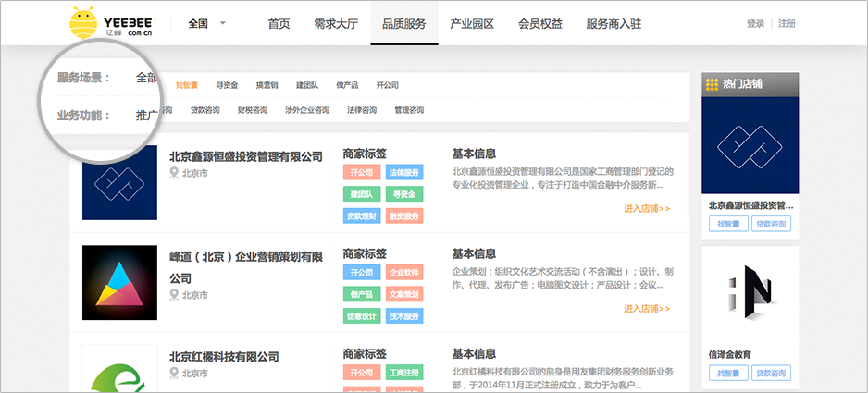
Task: Click 贷款咨询 button under 信泽金教育
Action: [x=771, y=373]
